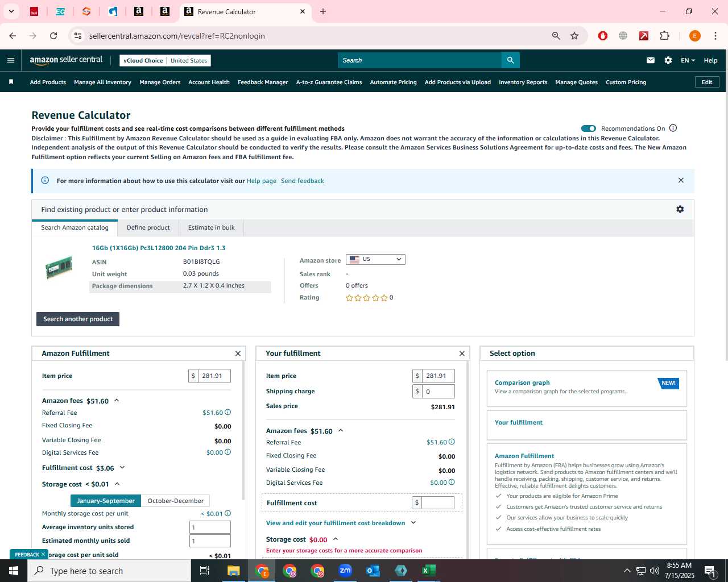
Task: Open EN language dropdown
Action: (688, 60)
